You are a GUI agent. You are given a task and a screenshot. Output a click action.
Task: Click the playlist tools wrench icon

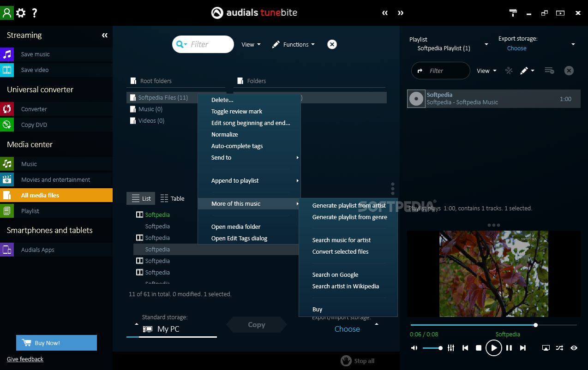pyautogui.click(x=509, y=71)
